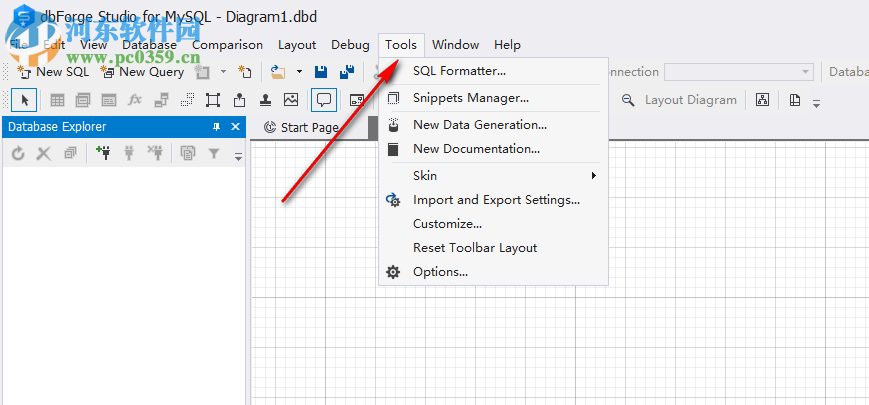The width and height of the screenshot is (869, 405).
Task: Select New Data Generation... entry
Action: point(494,125)
